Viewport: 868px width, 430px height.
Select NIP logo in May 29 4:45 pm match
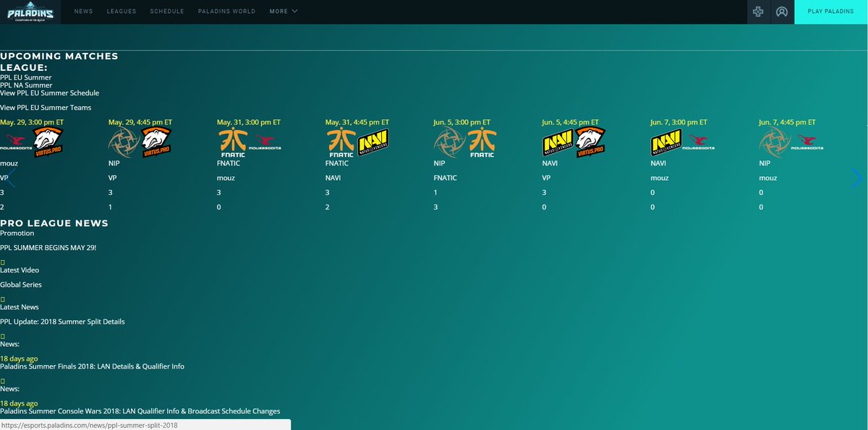coord(124,142)
